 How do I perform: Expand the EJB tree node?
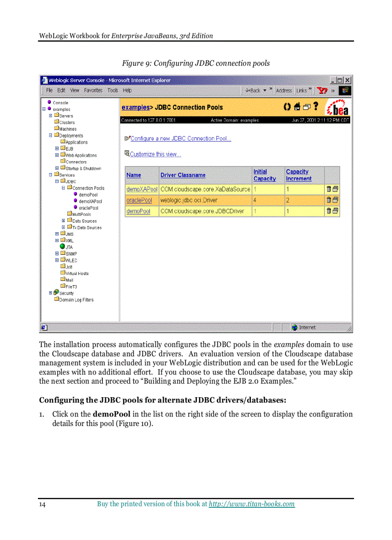tap(57, 148)
